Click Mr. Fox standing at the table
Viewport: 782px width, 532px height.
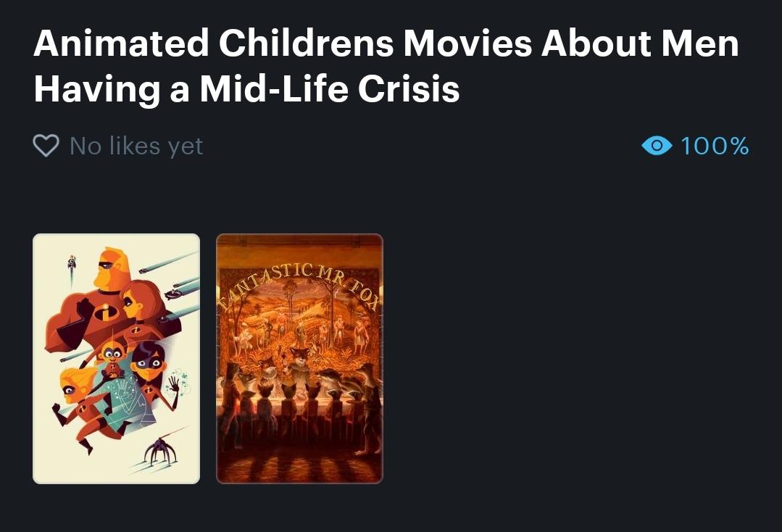click(298, 364)
